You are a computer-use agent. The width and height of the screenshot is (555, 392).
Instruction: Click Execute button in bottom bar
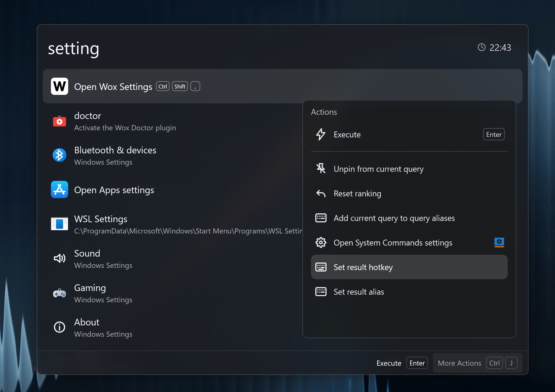(x=402, y=363)
